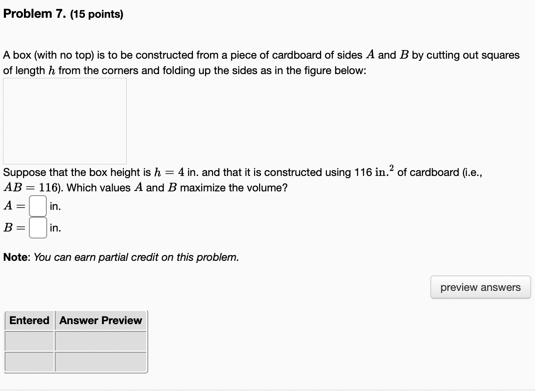Click the input field for B
Image resolution: width=535 pixels, height=392 pixels.
coord(37,228)
